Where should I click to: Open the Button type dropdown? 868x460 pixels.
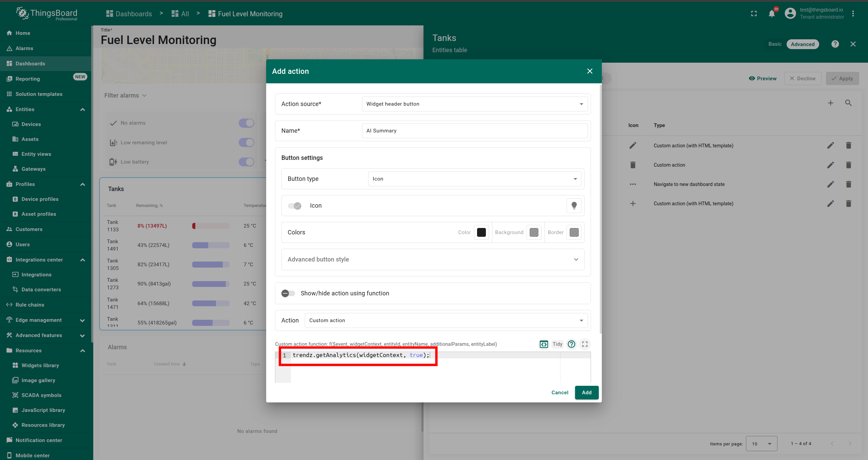pos(475,179)
